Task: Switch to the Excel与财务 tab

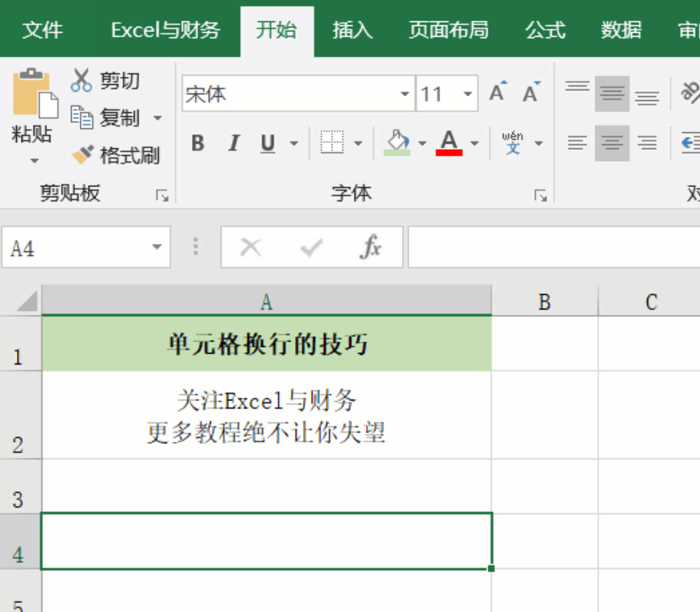Action: point(165,31)
